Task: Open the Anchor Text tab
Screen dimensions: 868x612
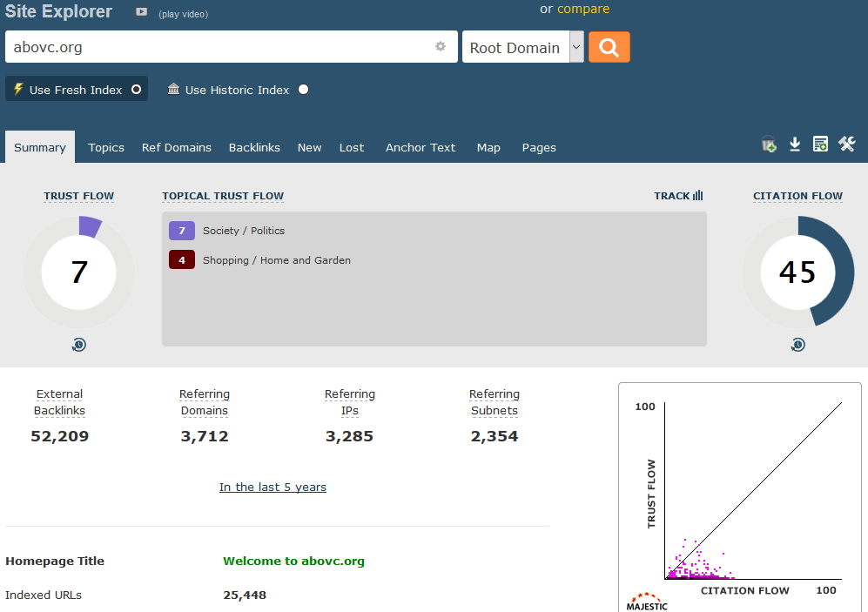Action: coord(421,148)
